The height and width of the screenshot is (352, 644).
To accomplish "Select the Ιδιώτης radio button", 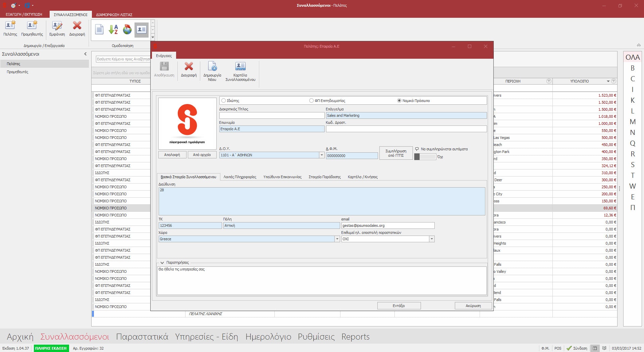I will [x=224, y=101].
